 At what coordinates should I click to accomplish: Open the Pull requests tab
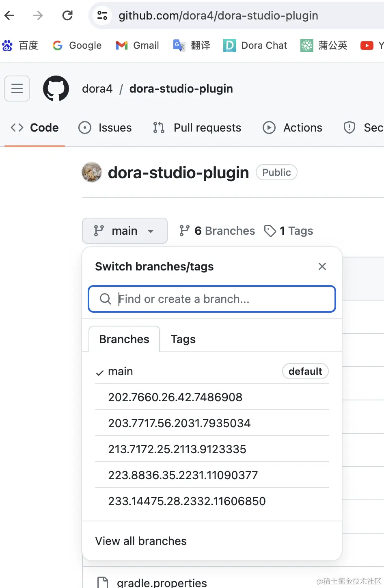197,128
